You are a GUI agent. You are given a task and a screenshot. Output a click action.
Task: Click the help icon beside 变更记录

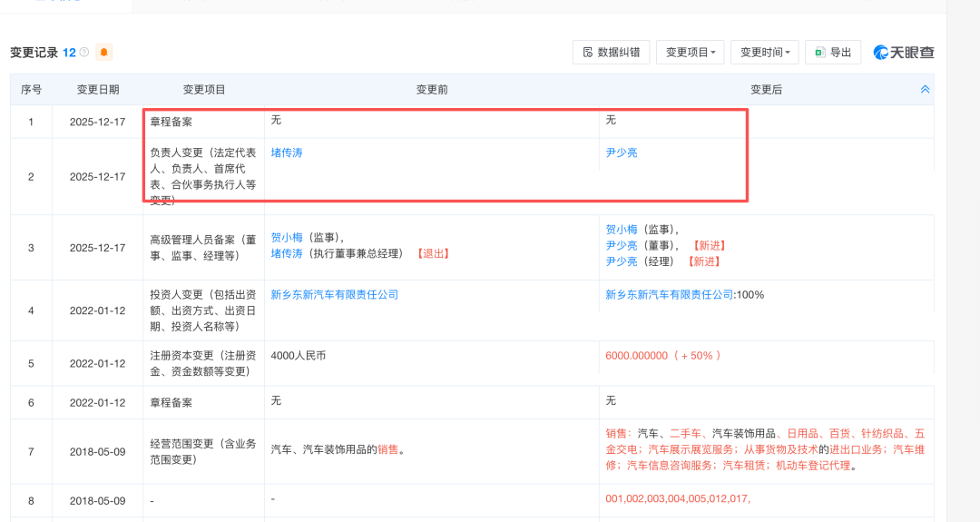pyautogui.click(x=84, y=53)
